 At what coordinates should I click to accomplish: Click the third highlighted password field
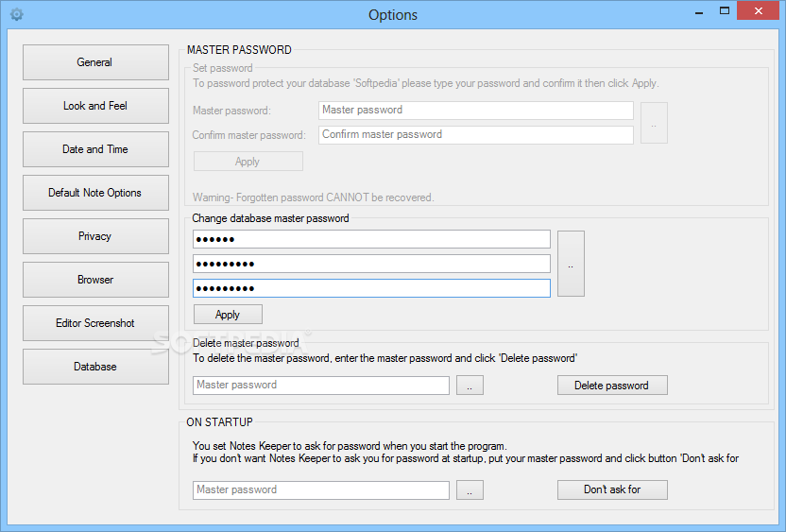(x=371, y=288)
